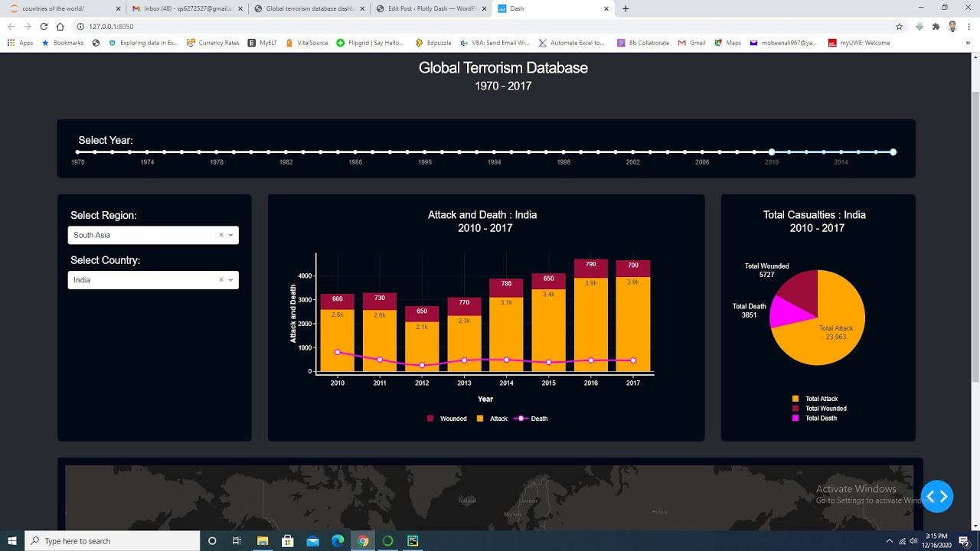The image size is (980, 551).
Task: Open the Chrome profile avatar
Action: tap(952, 25)
